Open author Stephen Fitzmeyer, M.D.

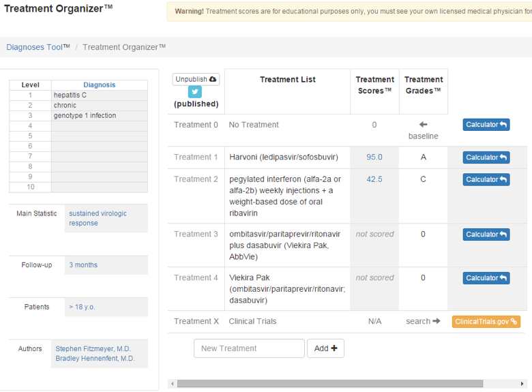pos(91,349)
